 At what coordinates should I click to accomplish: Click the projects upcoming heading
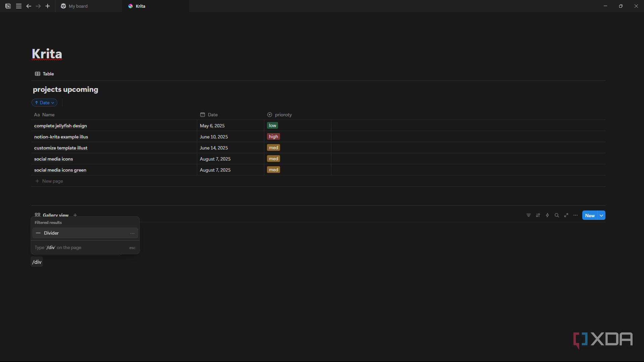pyautogui.click(x=65, y=89)
